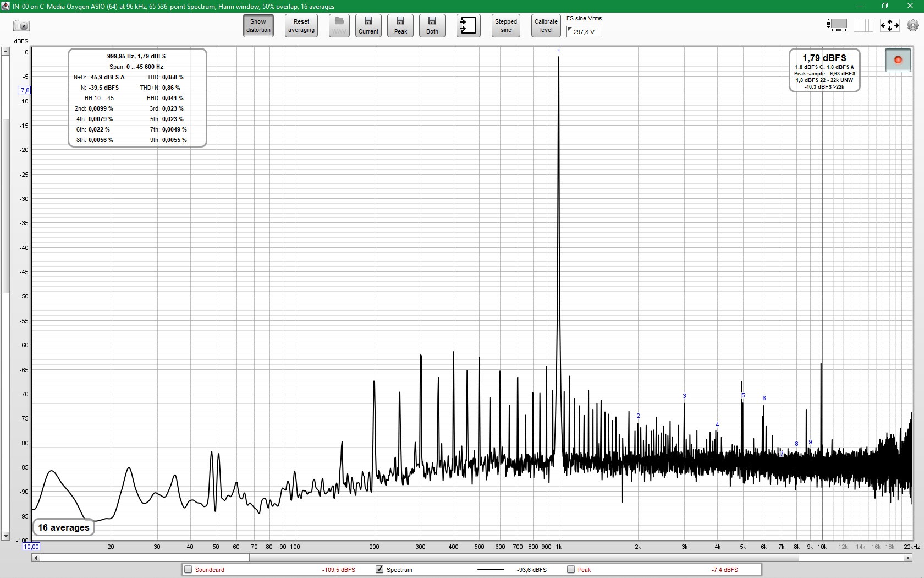Click the vertical bars graph-view icon
The width and height of the screenshot is (924, 578).
(863, 25)
